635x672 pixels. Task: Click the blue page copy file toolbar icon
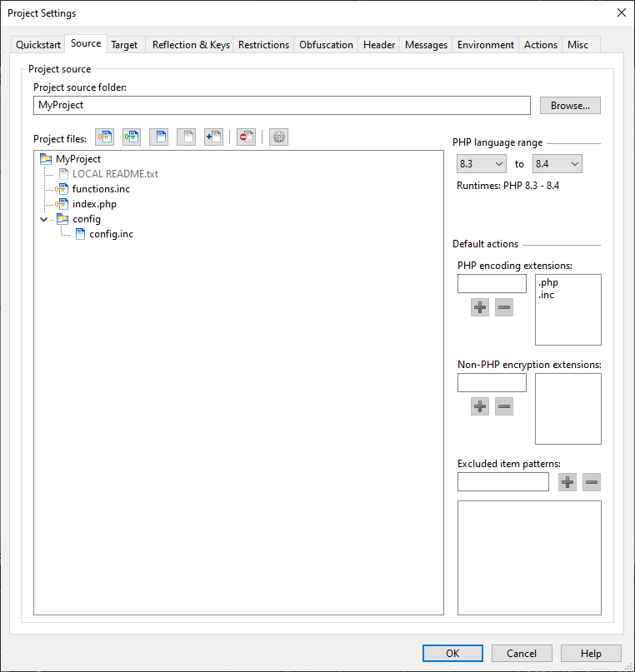159,137
